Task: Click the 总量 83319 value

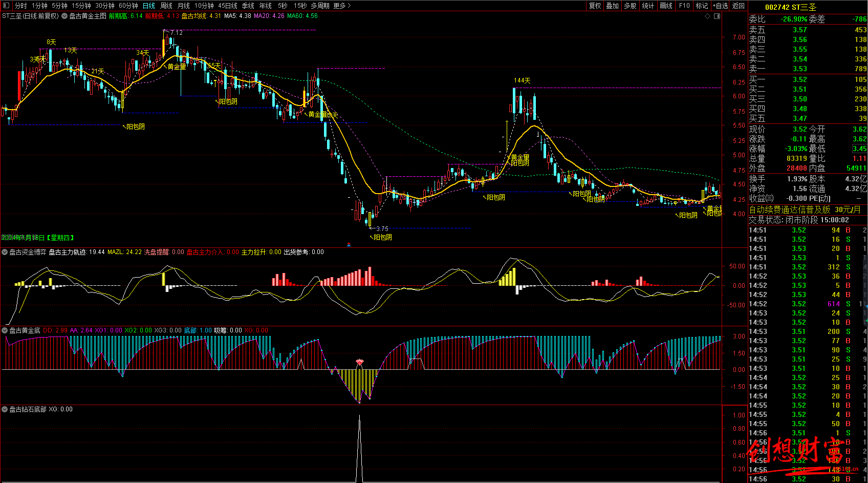Action: click(x=796, y=158)
